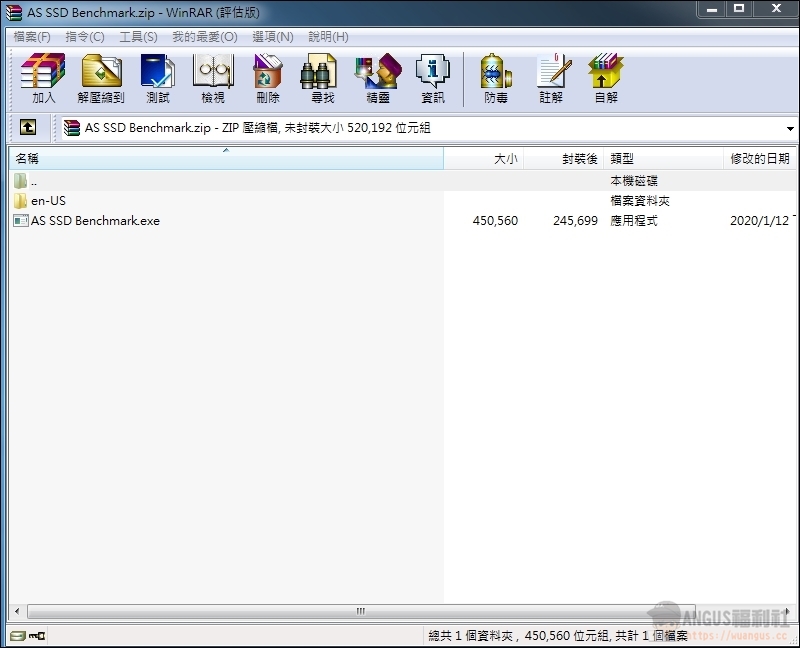This screenshot has height=648, width=800.
Task: Select AS SSD Benchmark.exe file
Action: click(x=94, y=221)
